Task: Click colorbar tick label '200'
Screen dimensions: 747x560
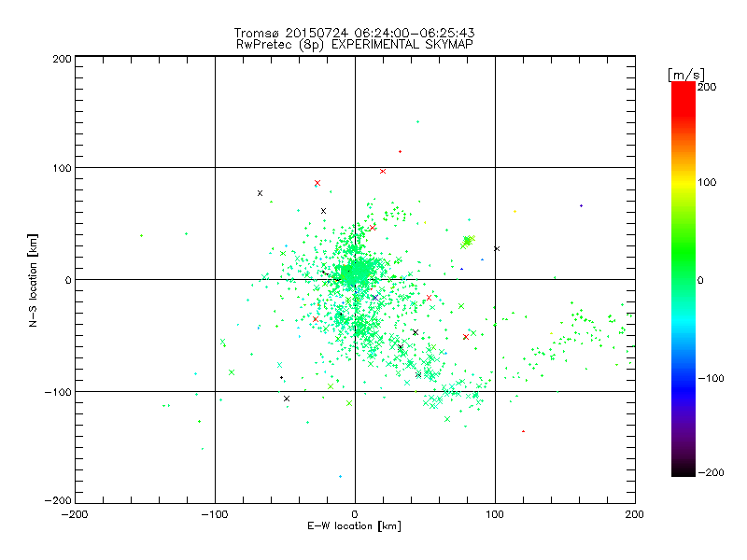Action: 707,87
